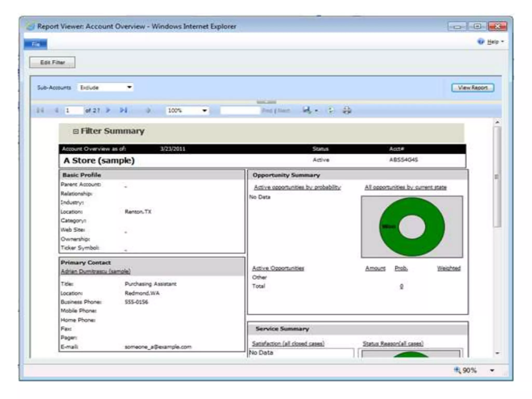532x399 pixels.
Task: Click the vertical scrollbar thumb
Action: pyautogui.click(x=497, y=177)
